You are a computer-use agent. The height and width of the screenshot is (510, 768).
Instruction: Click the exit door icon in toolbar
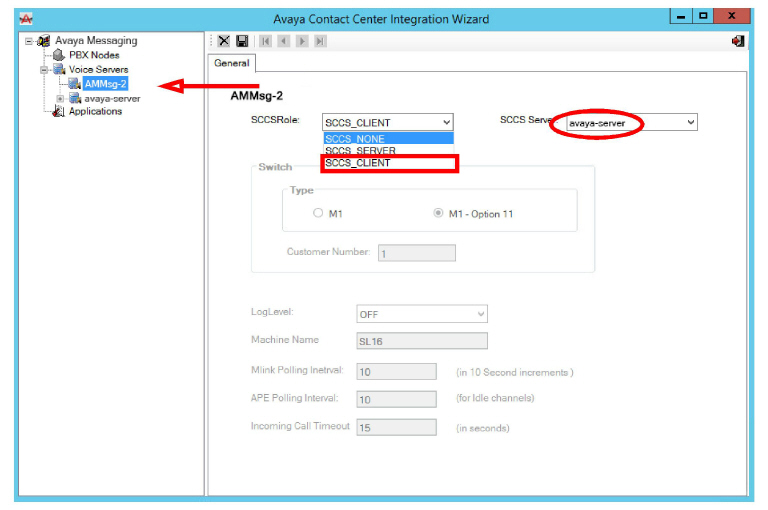tap(738, 41)
